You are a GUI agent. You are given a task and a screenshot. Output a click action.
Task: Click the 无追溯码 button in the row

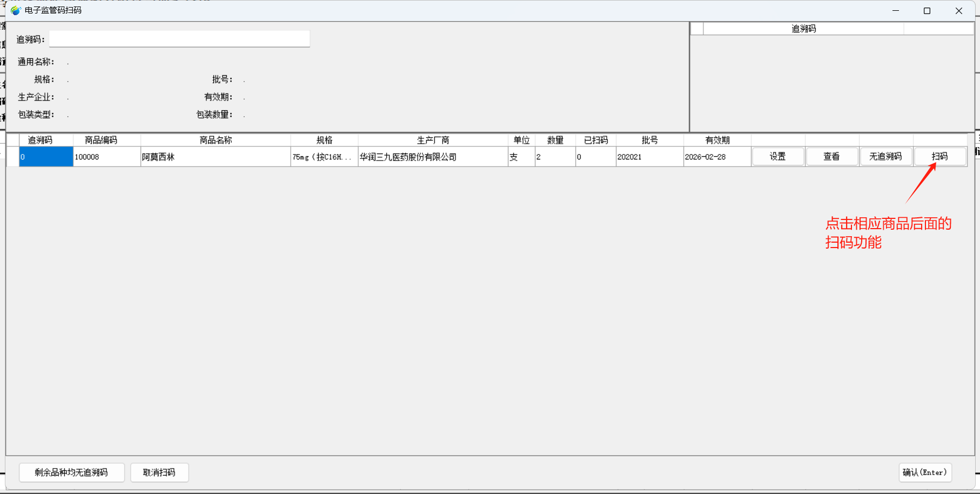(885, 157)
